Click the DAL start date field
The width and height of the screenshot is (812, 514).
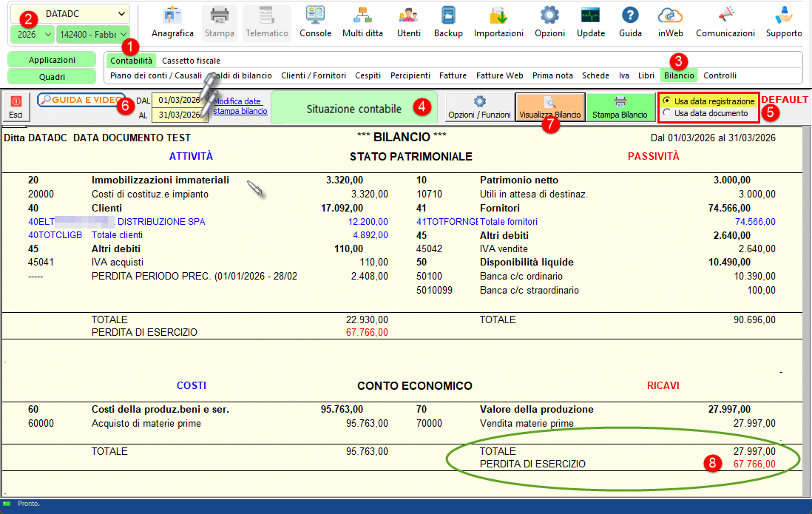click(x=180, y=100)
